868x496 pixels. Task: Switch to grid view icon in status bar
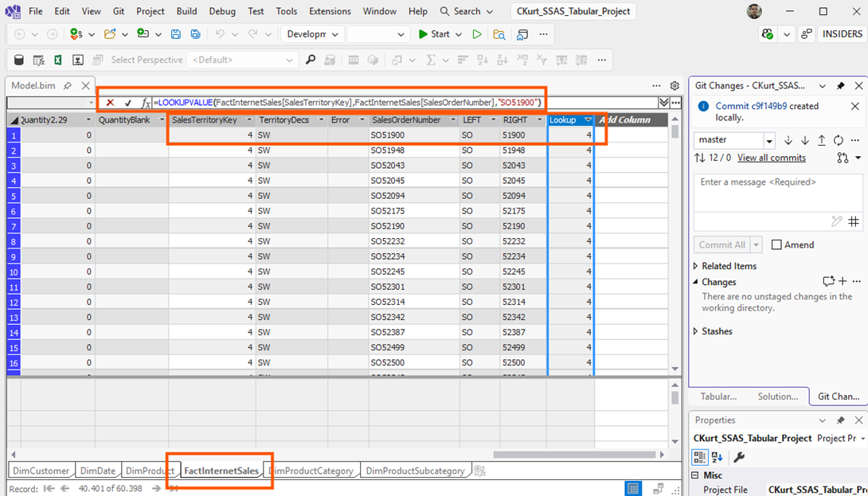pyautogui.click(x=633, y=488)
